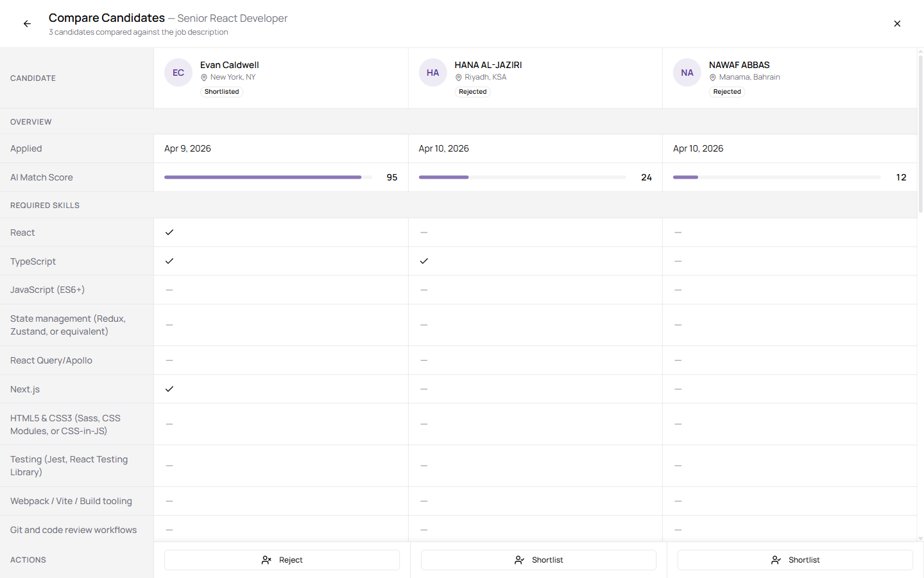
Task: Click Evan Caldwell's Shortlisted status badge
Action: pyautogui.click(x=221, y=92)
